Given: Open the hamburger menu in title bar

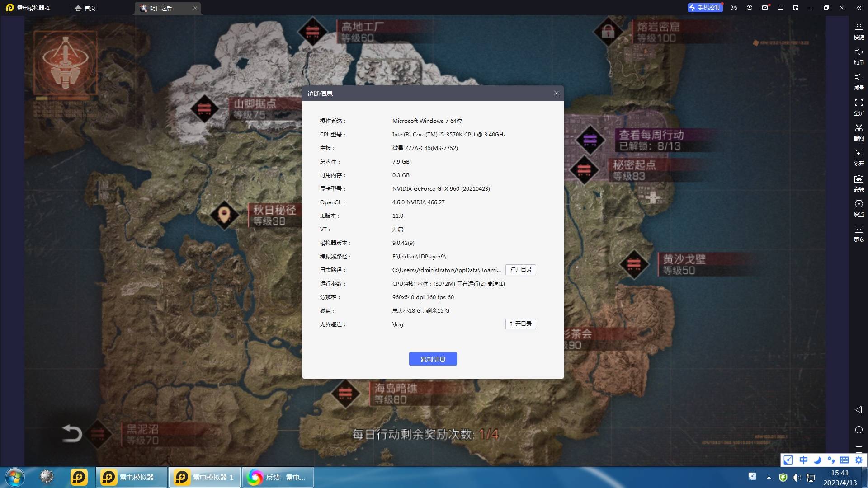Looking at the screenshot, I should click(x=780, y=8).
